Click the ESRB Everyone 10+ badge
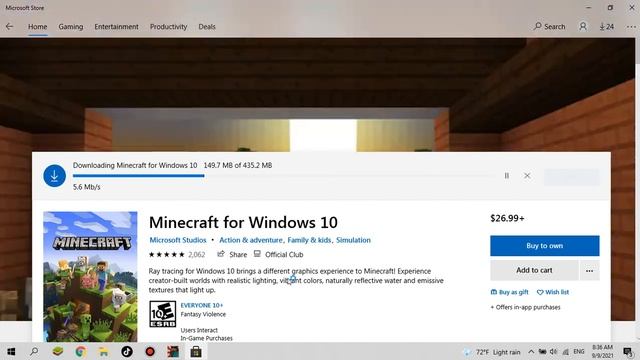640x360 pixels. tap(162, 314)
